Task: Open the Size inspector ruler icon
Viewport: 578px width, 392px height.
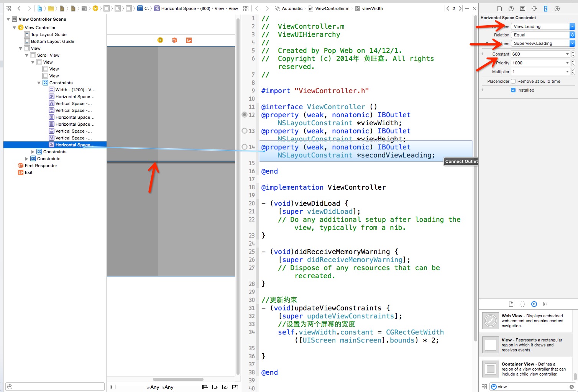Action: [545, 8]
